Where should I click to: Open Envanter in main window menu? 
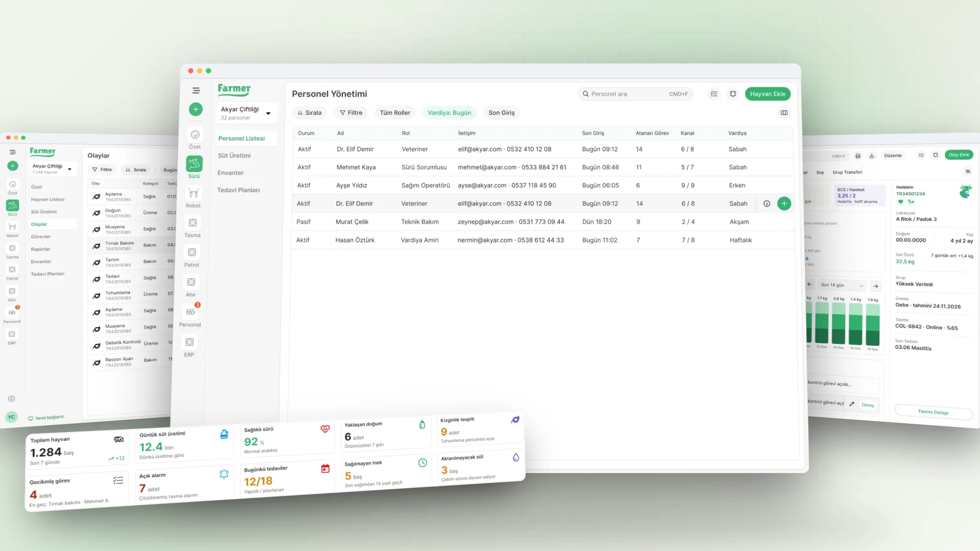[231, 173]
